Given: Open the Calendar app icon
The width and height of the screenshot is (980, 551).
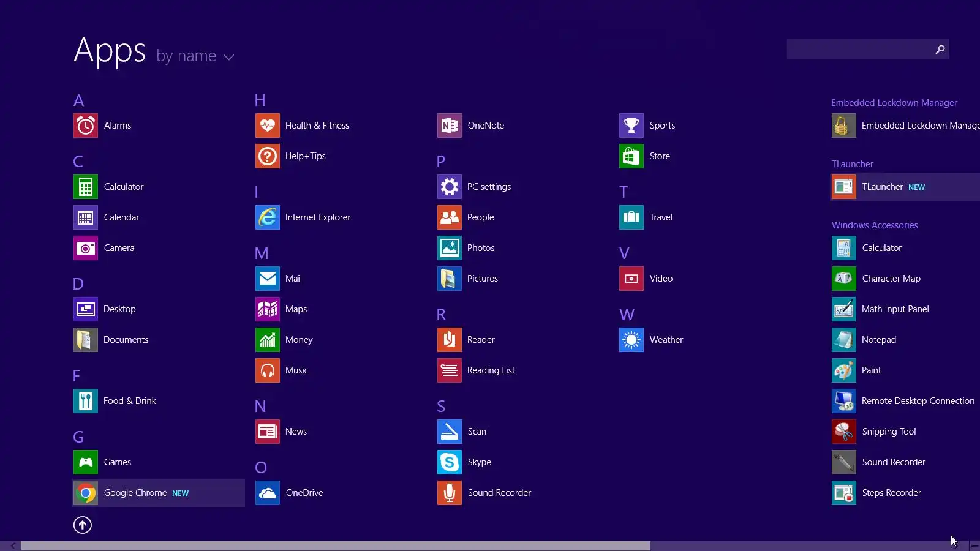Looking at the screenshot, I should coord(86,217).
